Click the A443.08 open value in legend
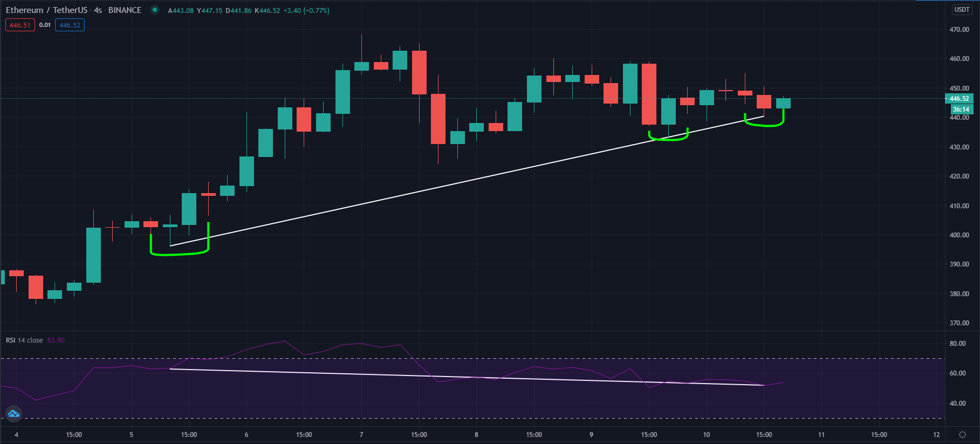This screenshot has height=444, width=980. pos(181,10)
